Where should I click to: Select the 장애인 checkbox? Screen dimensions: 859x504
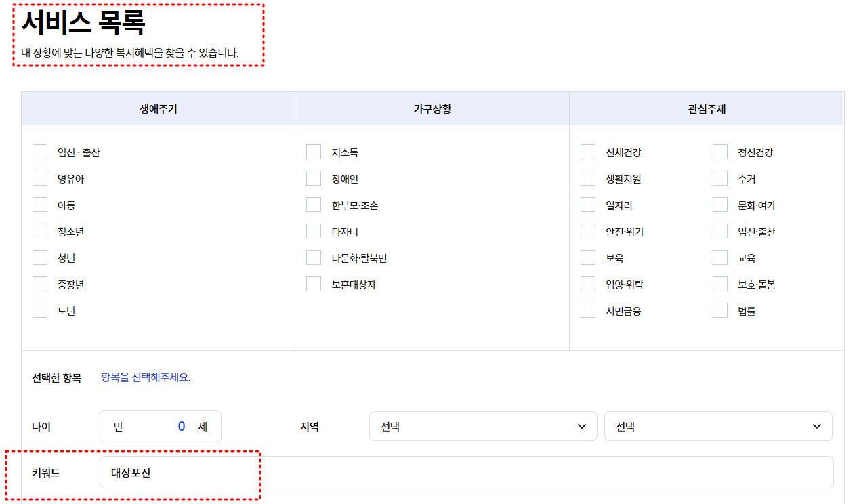[x=314, y=178]
